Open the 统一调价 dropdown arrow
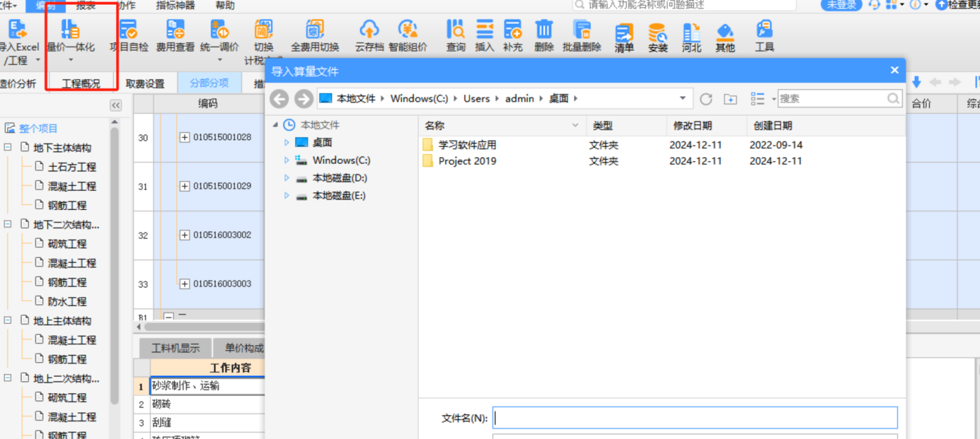This screenshot has width=980, height=439. tap(220, 60)
